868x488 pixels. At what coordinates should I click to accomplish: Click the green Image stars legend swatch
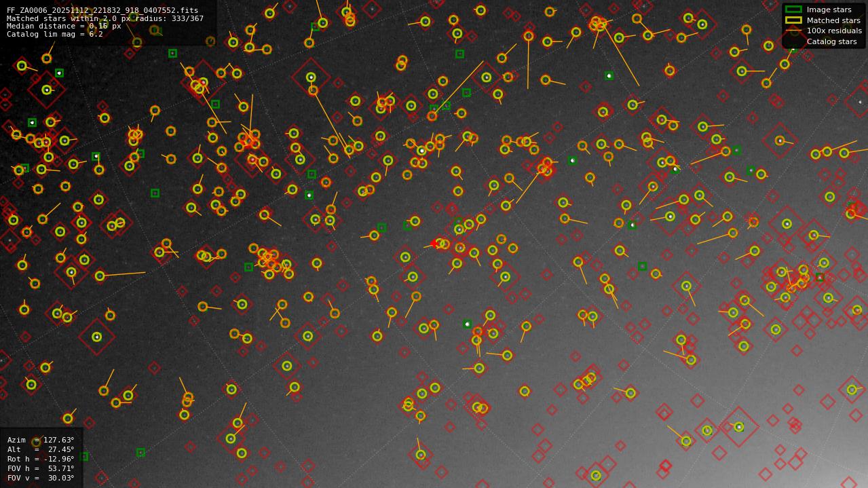[793, 10]
